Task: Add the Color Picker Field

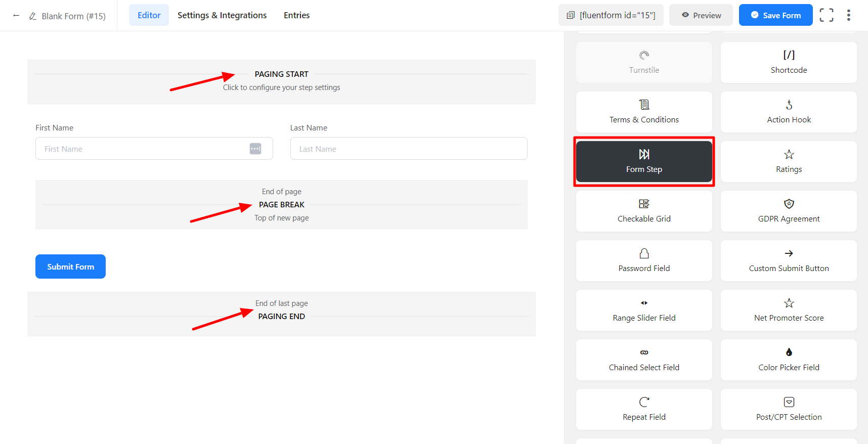Action: [788, 360]
